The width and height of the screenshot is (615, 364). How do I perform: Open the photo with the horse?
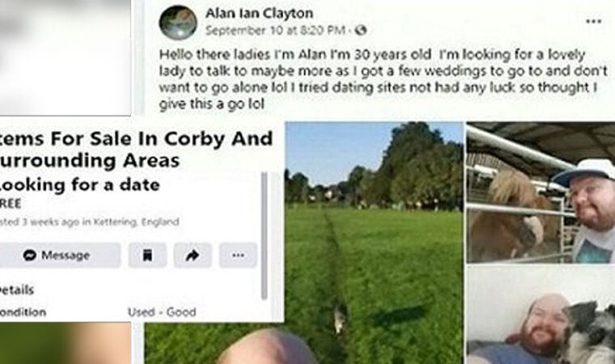[541, 193]
